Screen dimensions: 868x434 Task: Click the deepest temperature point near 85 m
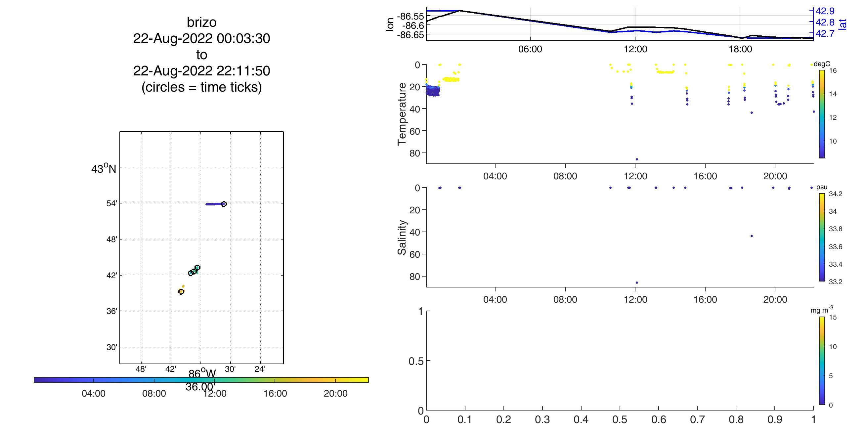click(x=637, y=159)
